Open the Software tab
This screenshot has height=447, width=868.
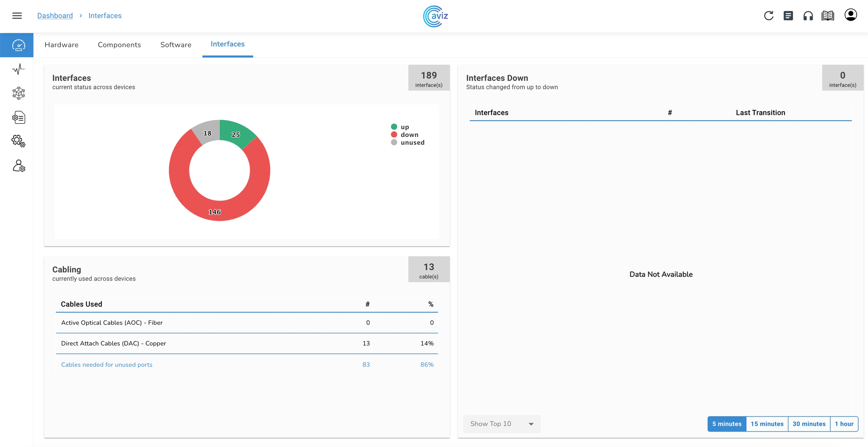[x=176, y=44]
